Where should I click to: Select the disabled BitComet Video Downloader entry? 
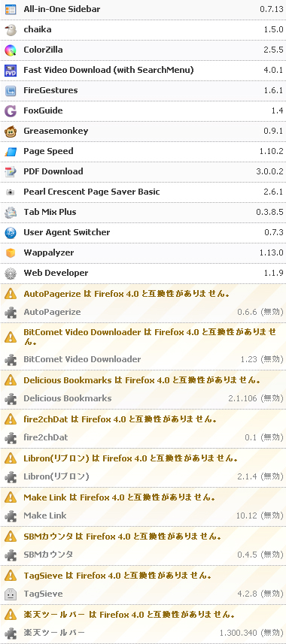coord(143,359)
